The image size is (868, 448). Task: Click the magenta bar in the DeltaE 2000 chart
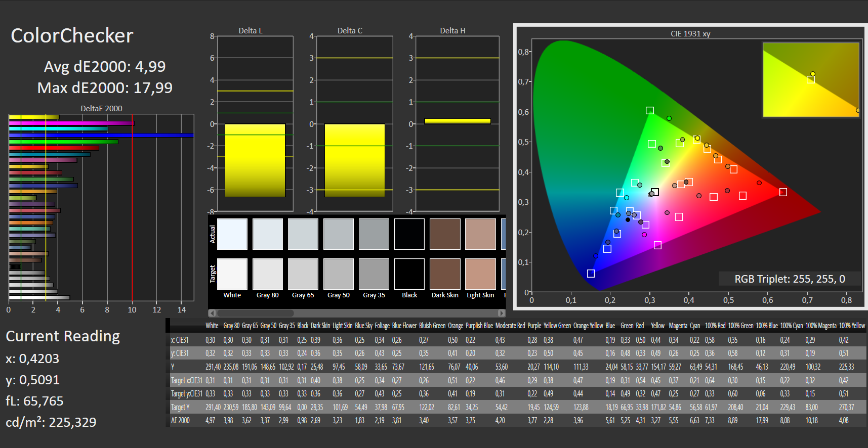[x=71, y=123]
